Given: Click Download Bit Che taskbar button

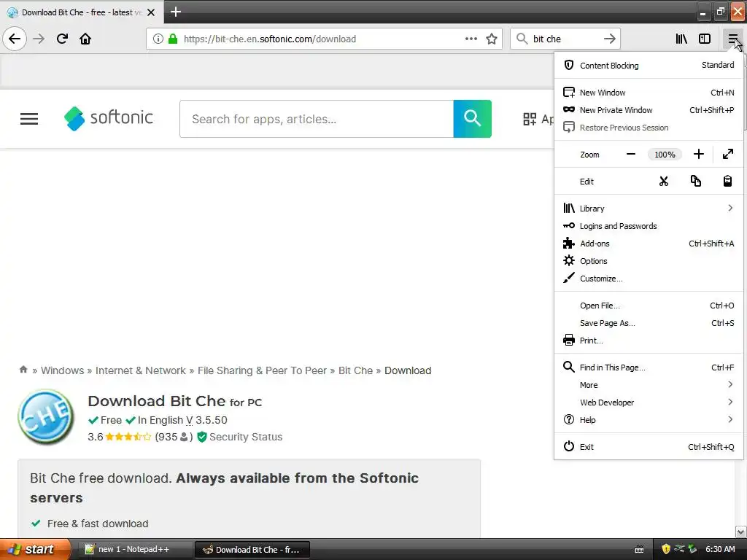Looking at the screenshot, I should 252,550.
